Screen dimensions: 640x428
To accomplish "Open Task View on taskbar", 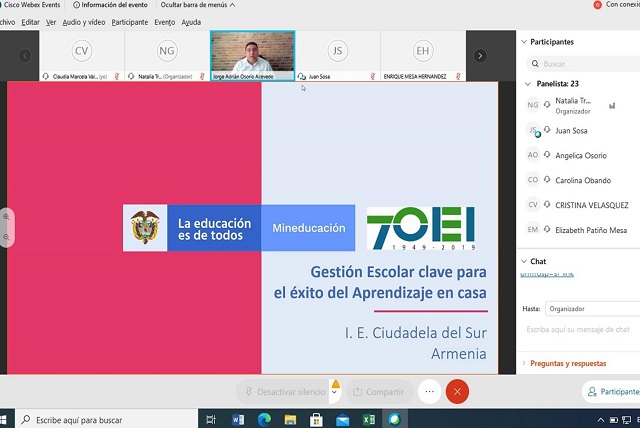I will (x=211, y=419).
